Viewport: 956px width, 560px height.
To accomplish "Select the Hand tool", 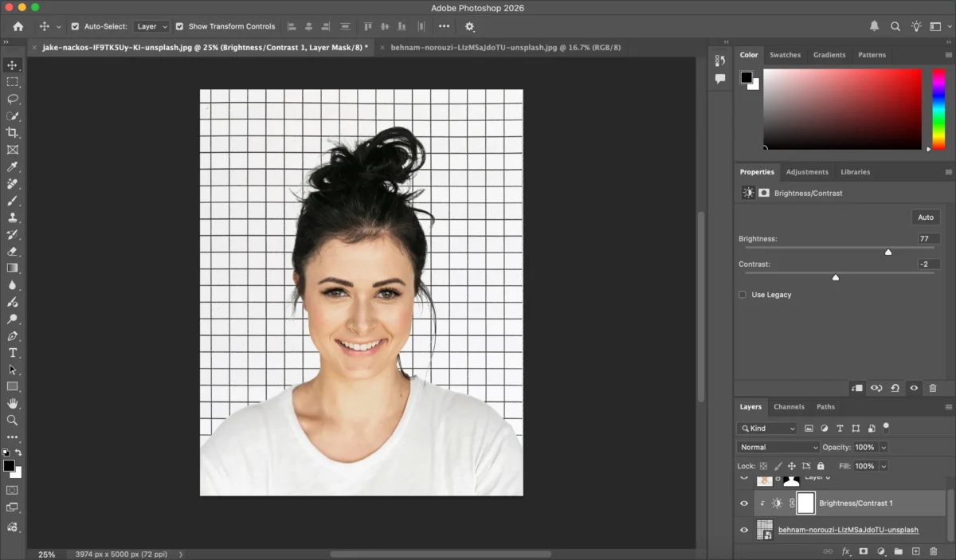I will point(13,403).
